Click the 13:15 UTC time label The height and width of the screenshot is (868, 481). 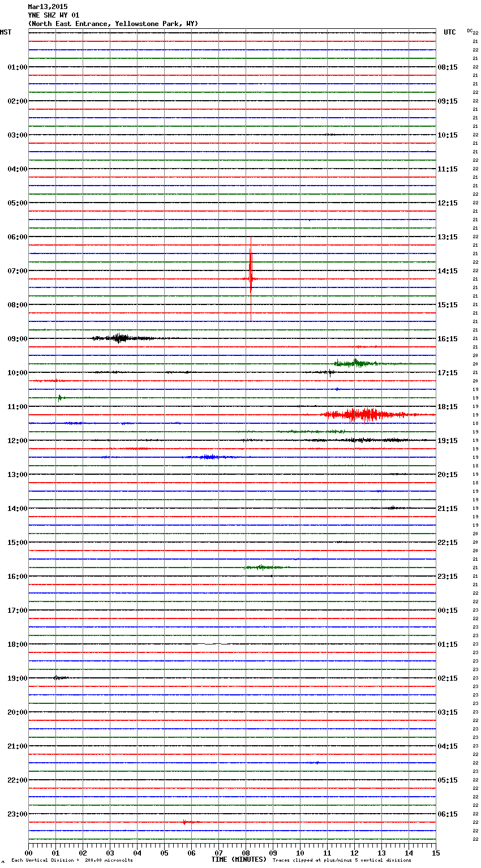click(448, 237)
